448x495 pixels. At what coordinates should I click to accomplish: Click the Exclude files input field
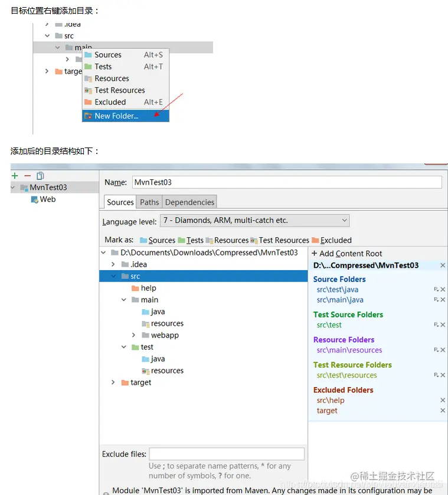click(227, 454)
